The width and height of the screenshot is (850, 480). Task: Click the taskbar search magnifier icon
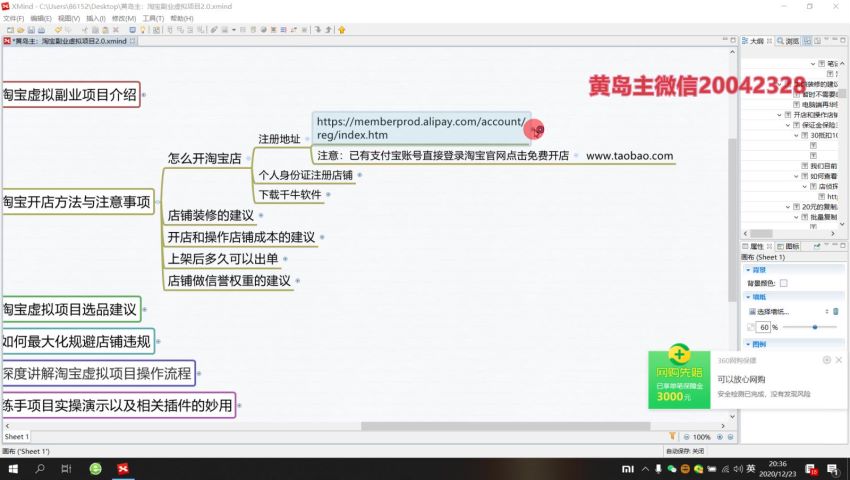(x=40, y=469)
